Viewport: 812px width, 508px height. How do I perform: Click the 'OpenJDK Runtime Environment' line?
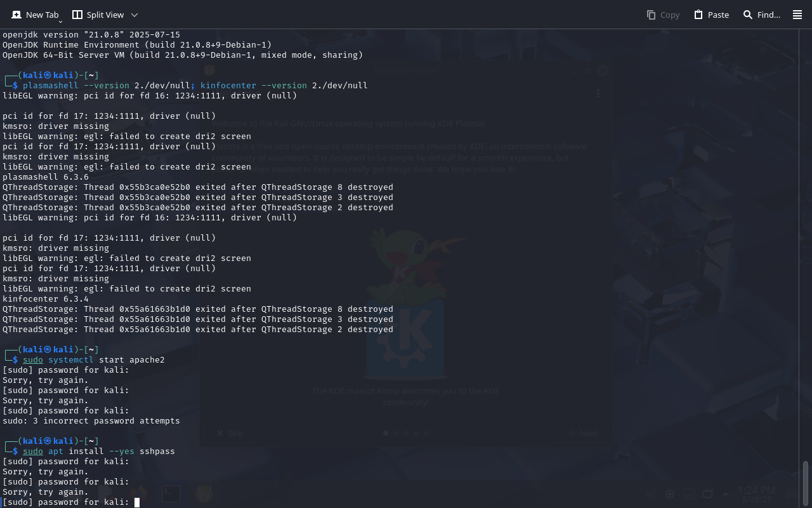(137, 45)
